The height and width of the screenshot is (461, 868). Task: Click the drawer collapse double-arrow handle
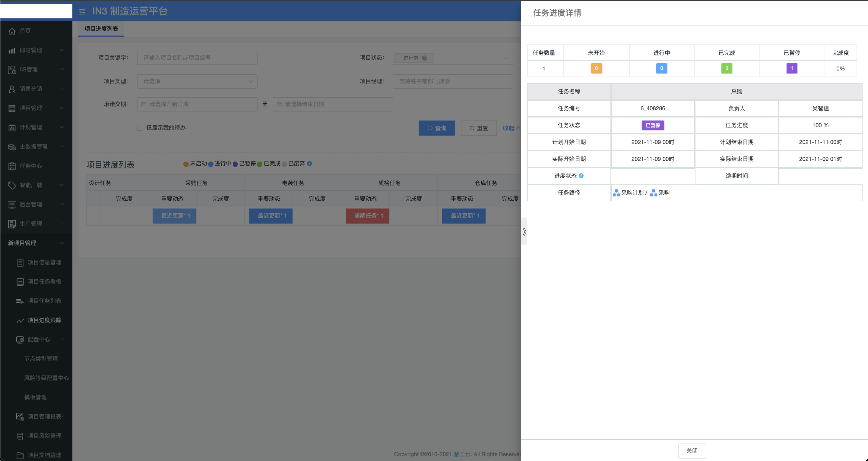[524, 232]
